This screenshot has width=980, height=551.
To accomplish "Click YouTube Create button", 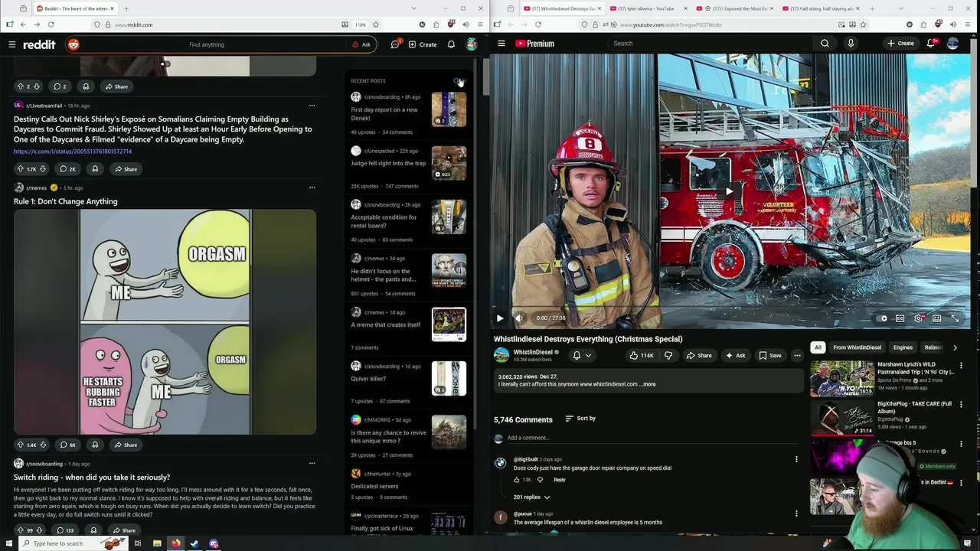I will click(900, 44).
